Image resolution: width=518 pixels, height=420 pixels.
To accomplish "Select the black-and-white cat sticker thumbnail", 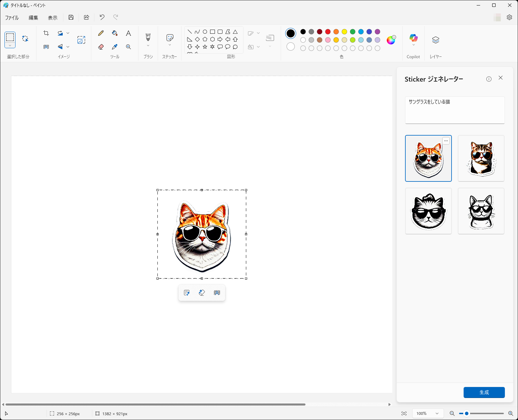I will [428, 211].
